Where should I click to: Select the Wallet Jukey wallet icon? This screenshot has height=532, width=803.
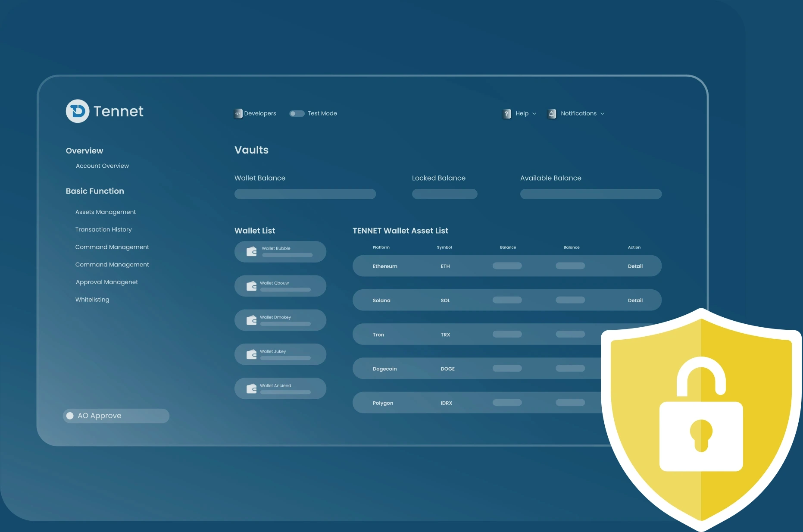tap(252, 354)
